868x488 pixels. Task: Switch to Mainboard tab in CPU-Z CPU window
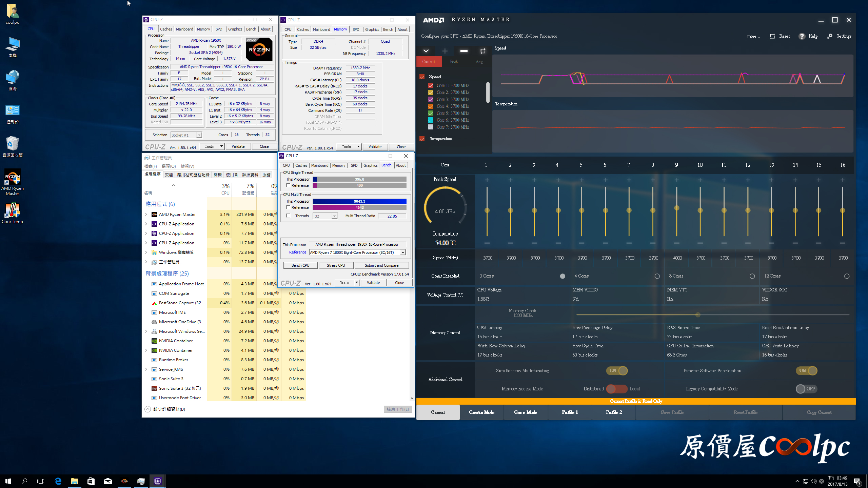[184, 29]
